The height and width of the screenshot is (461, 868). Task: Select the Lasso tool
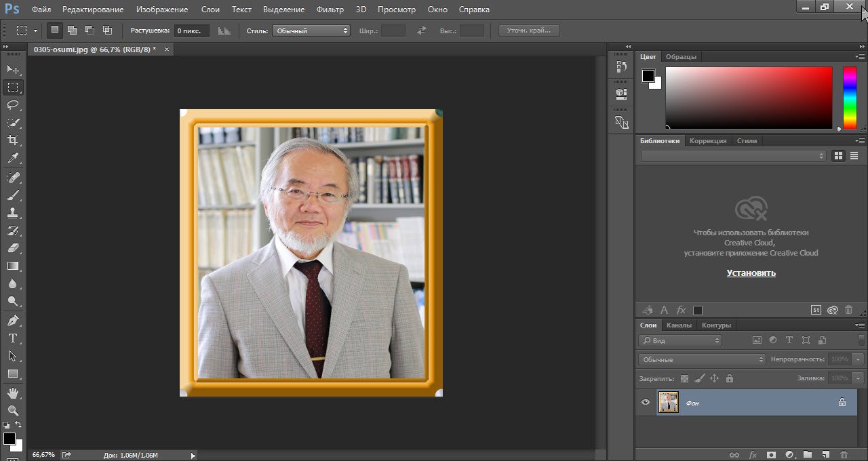pos(13,105)
